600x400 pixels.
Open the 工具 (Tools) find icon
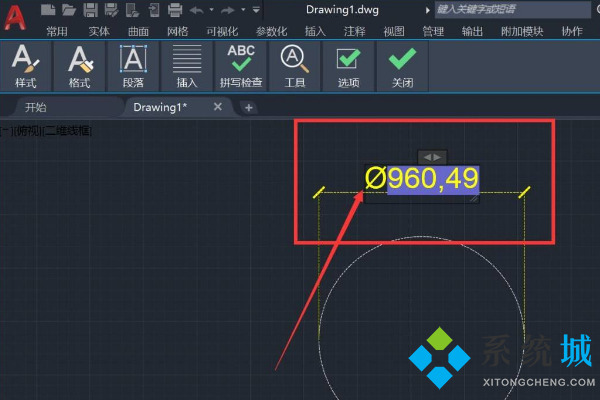click(294, 66)
